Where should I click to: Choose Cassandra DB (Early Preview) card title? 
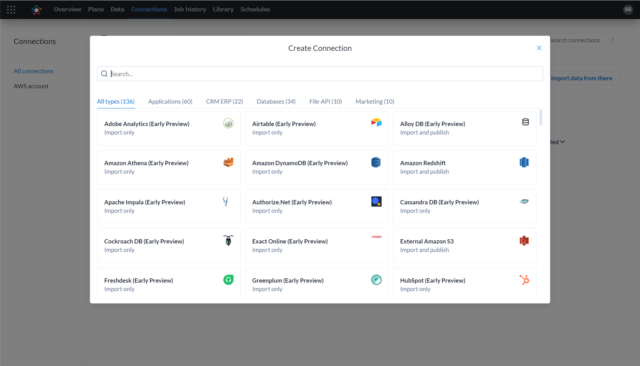[x=439, y=202]
